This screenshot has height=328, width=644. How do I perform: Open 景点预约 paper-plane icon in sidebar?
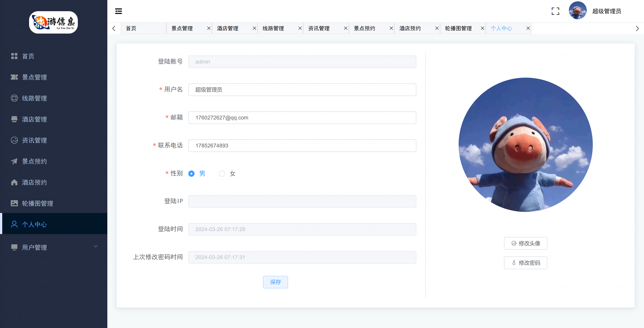click(x=14, y=161)
